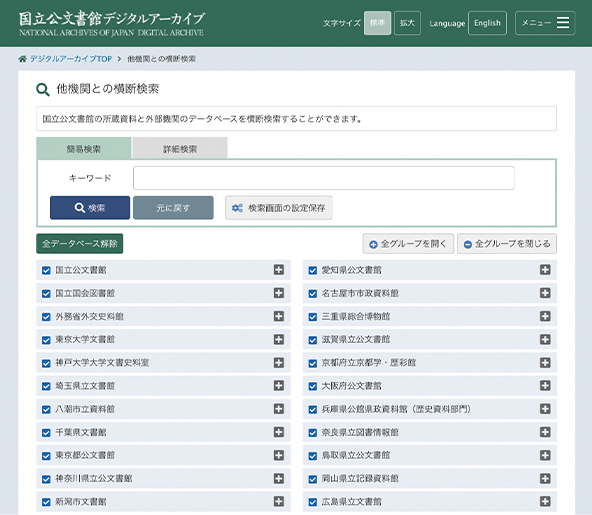
Task: Toggle the 三重県総合博物館 checkbox
Action: tap(313, 317)
